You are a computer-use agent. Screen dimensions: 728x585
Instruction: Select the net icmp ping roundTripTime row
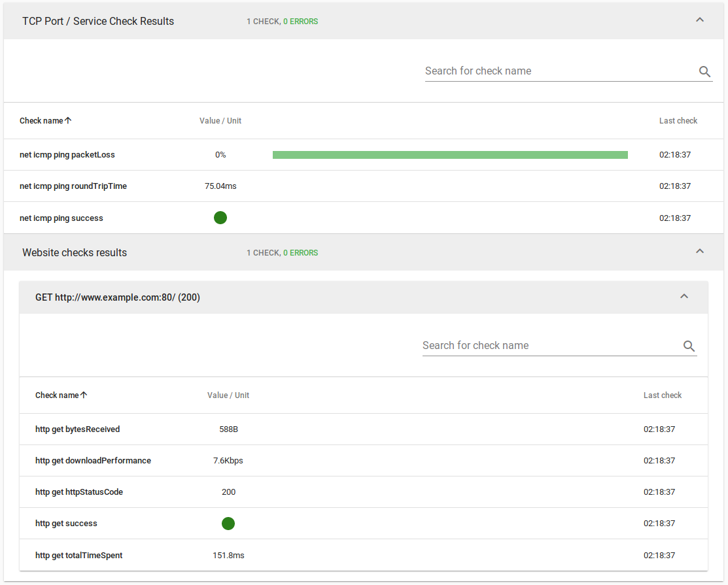[x=73, y=186]
